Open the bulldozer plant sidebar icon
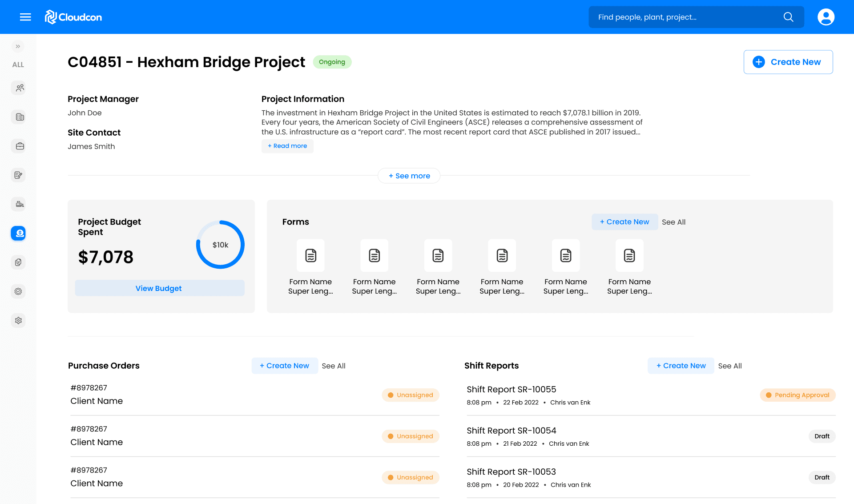The height and width of the screenshot is (504, 854). tap(18, 204)
